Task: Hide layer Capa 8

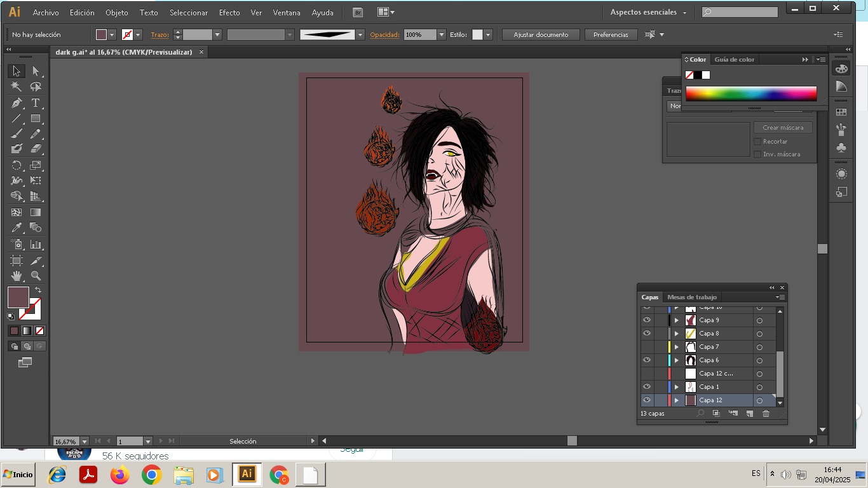Action: click(x=647, y=334)
